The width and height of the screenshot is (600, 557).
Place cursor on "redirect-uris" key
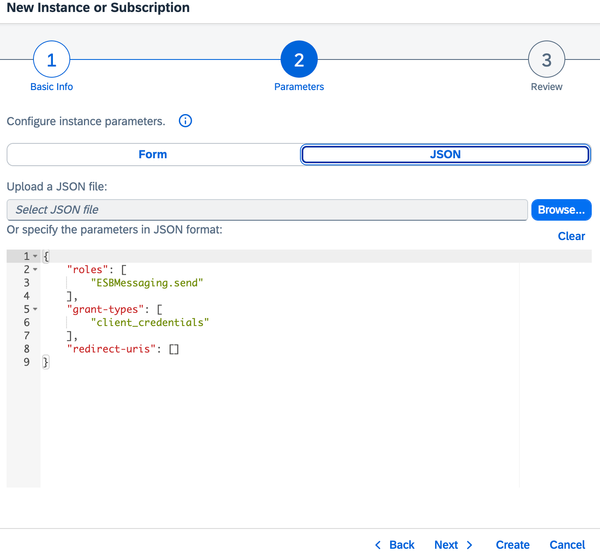[111, 349]
